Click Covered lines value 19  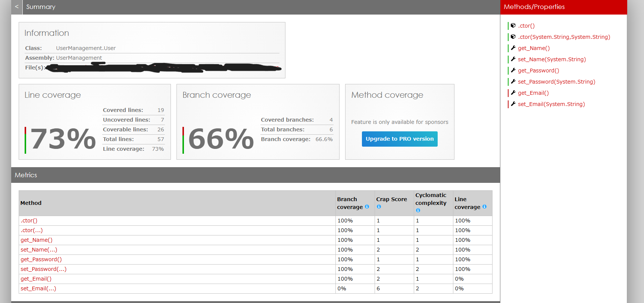coord(161,110)
